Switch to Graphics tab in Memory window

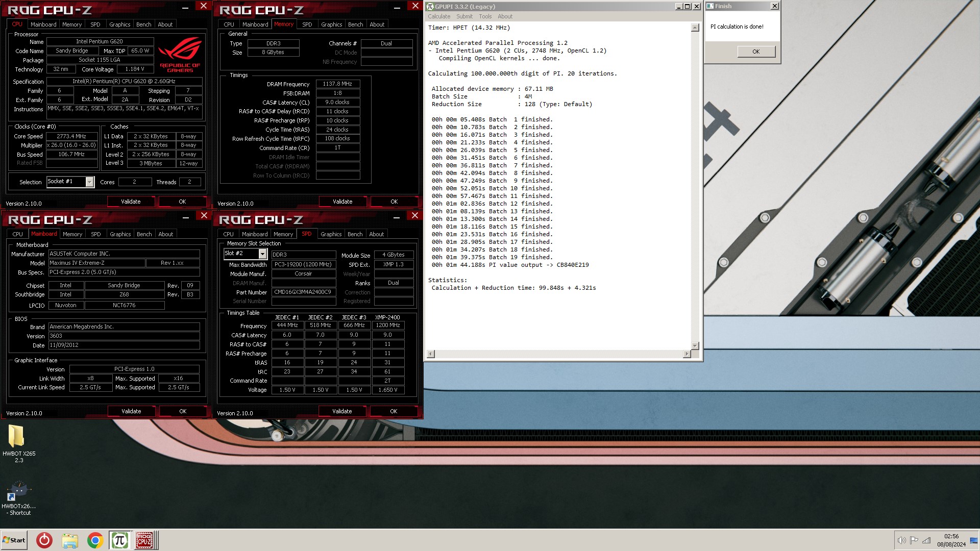[x=332, y=24]
